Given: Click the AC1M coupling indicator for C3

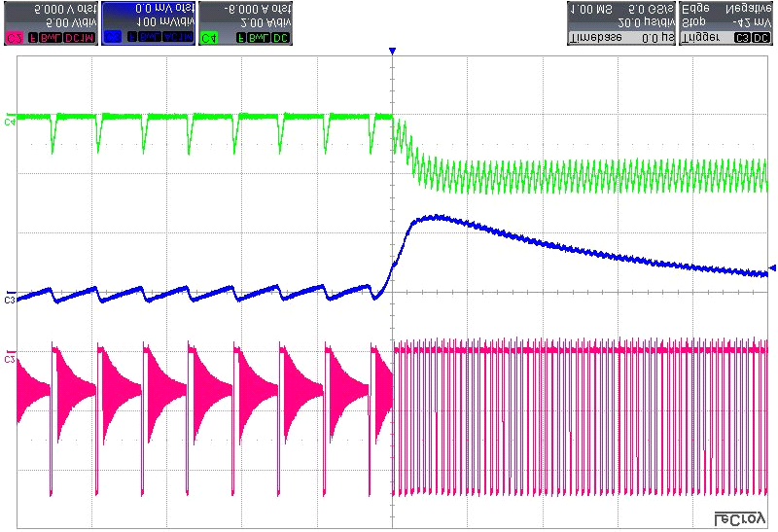Looking at the screenshot, I should point(176,38).
